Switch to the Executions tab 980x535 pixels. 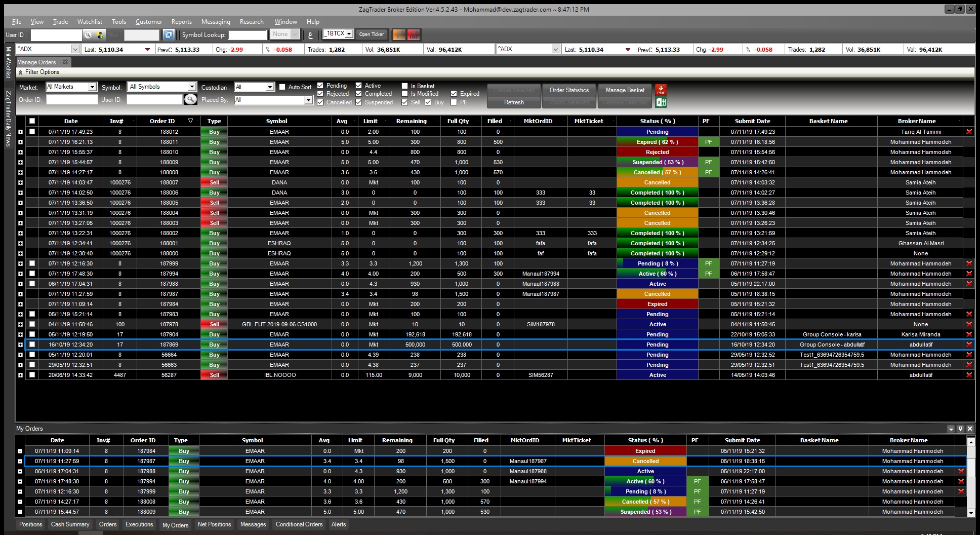click(x=139, y=524)
